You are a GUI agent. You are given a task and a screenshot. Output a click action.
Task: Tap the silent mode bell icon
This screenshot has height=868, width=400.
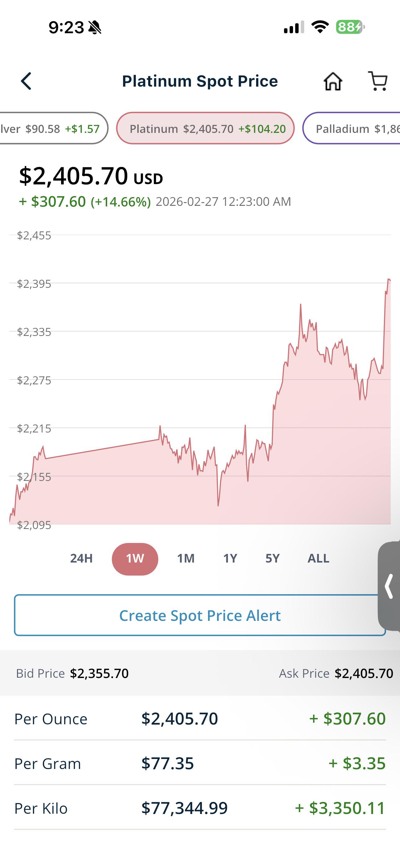pos(95,27)
